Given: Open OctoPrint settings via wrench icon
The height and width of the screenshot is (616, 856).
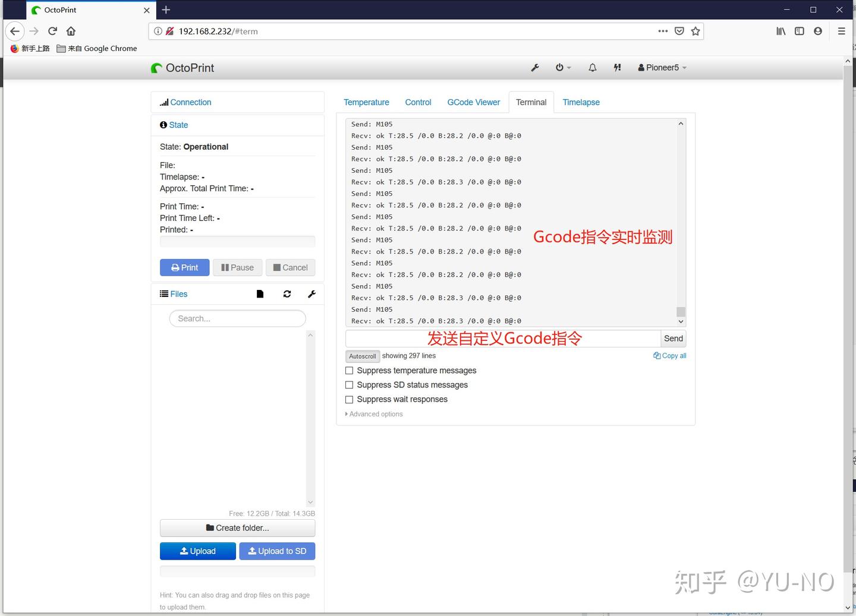Looking at the screenshot, I should 534,68.
